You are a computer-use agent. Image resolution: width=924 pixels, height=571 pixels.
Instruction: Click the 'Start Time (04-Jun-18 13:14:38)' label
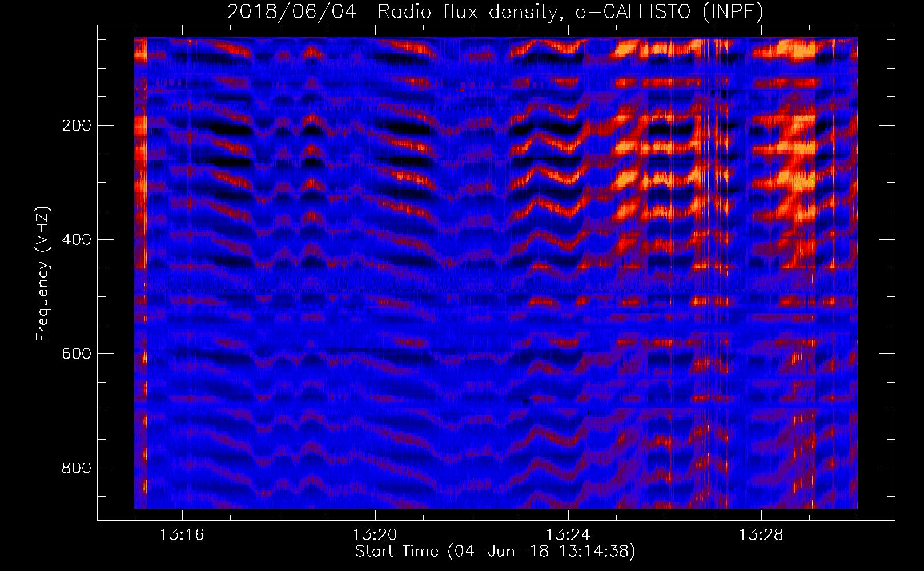coord(495,552)
